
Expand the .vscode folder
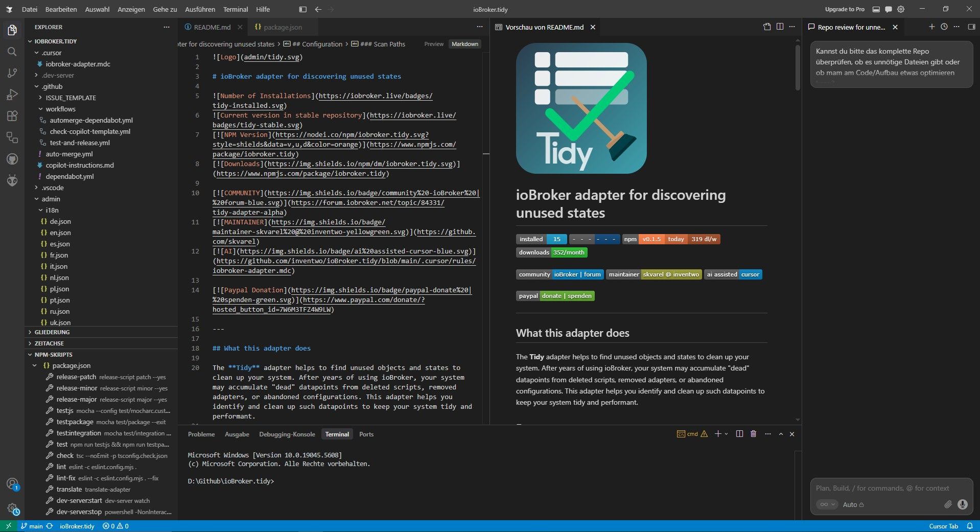pos(53,188)
